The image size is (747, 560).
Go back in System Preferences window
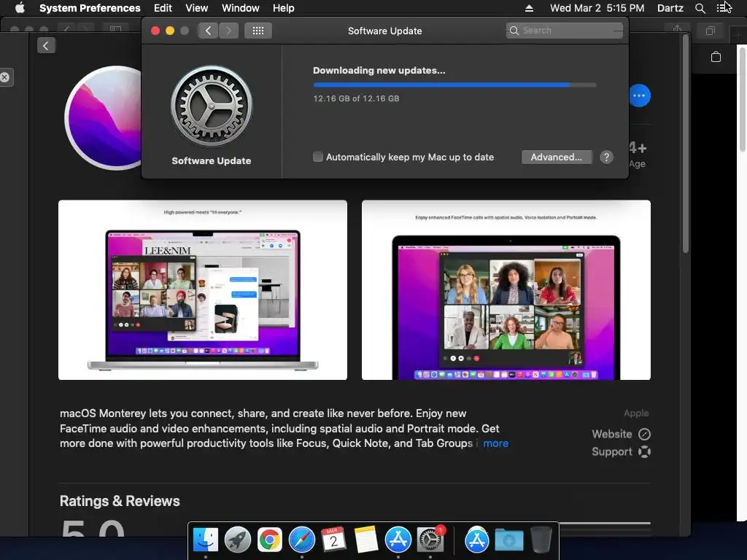(208, 31)
